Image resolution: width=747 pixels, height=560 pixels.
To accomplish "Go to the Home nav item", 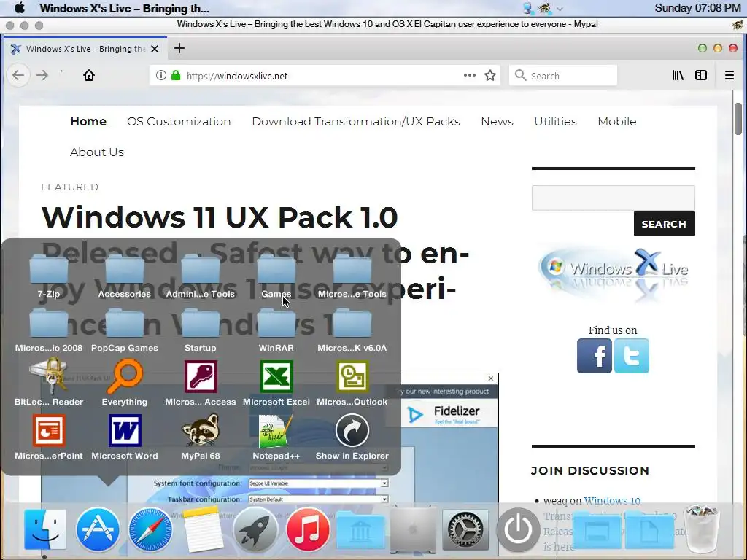I will pos(88,122).
